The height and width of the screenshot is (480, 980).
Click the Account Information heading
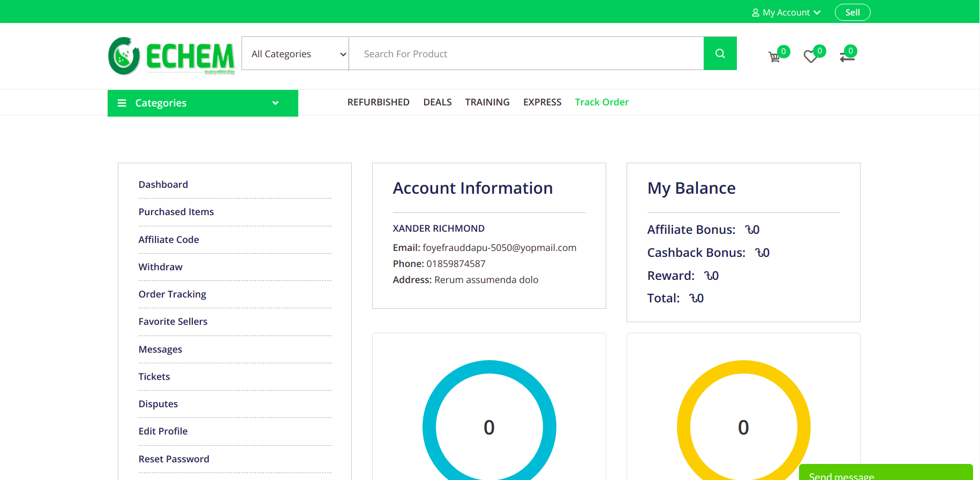click(x=473, y=188)
